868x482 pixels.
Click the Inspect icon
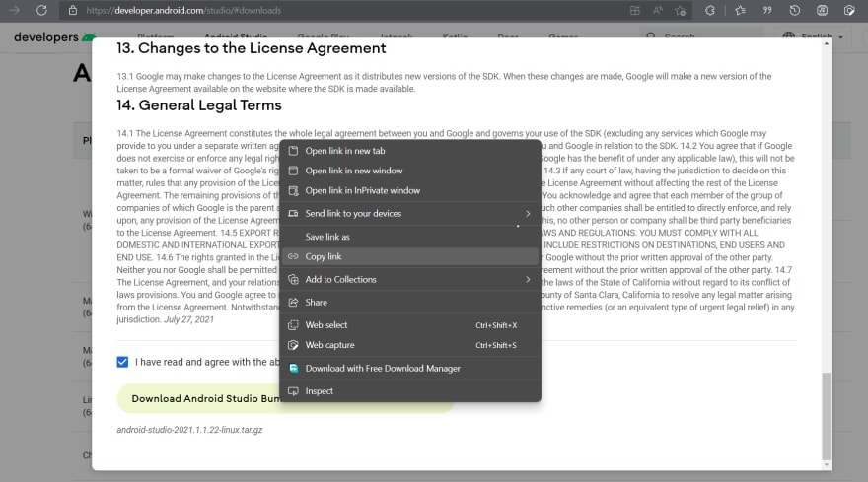(x=293, y=391)
